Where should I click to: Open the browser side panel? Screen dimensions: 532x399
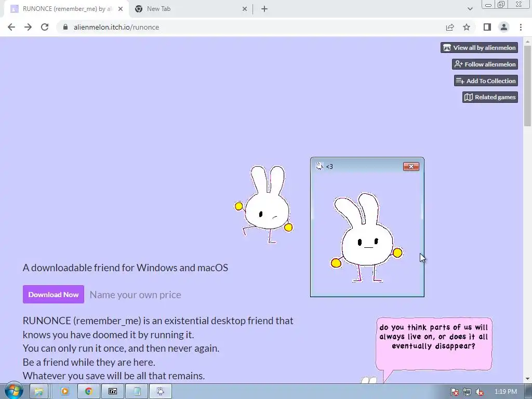click(x=487, y=27)
